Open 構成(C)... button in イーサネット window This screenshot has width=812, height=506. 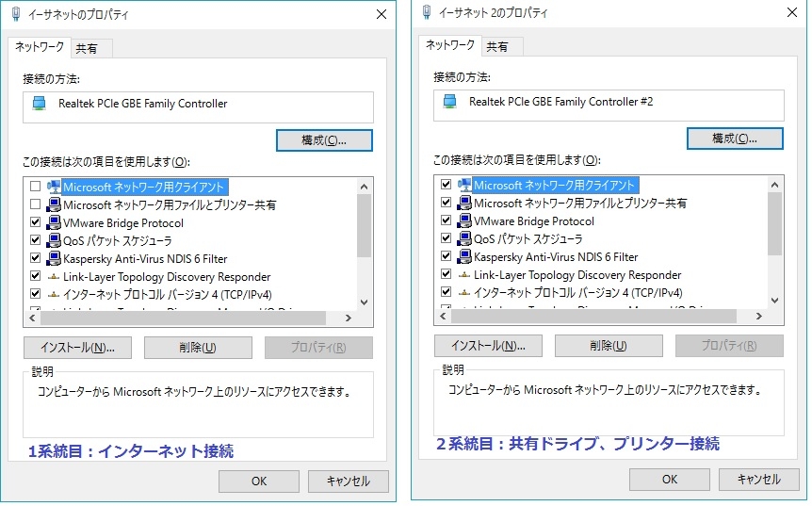(324, 140)
